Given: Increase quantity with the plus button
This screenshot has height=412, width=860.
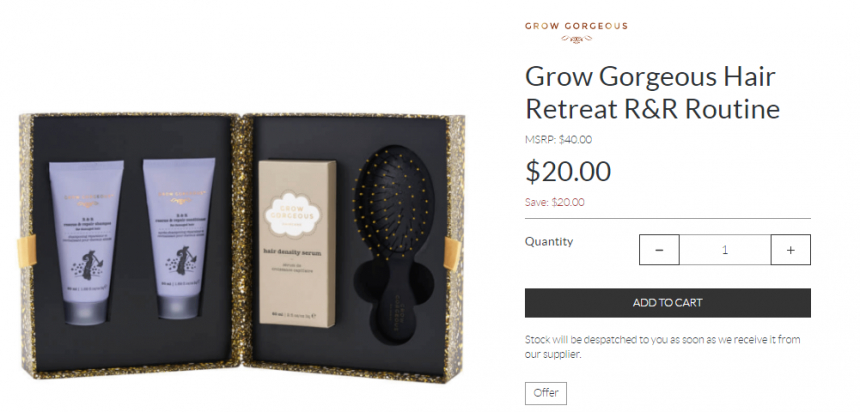Looking at the screenshot, I should [x=790, y=250].
